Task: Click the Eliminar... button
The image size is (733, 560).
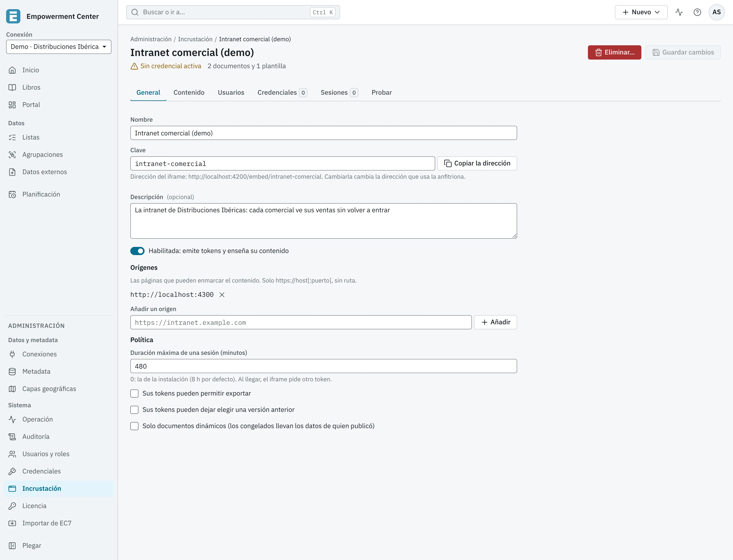Action: pos(614,52)
